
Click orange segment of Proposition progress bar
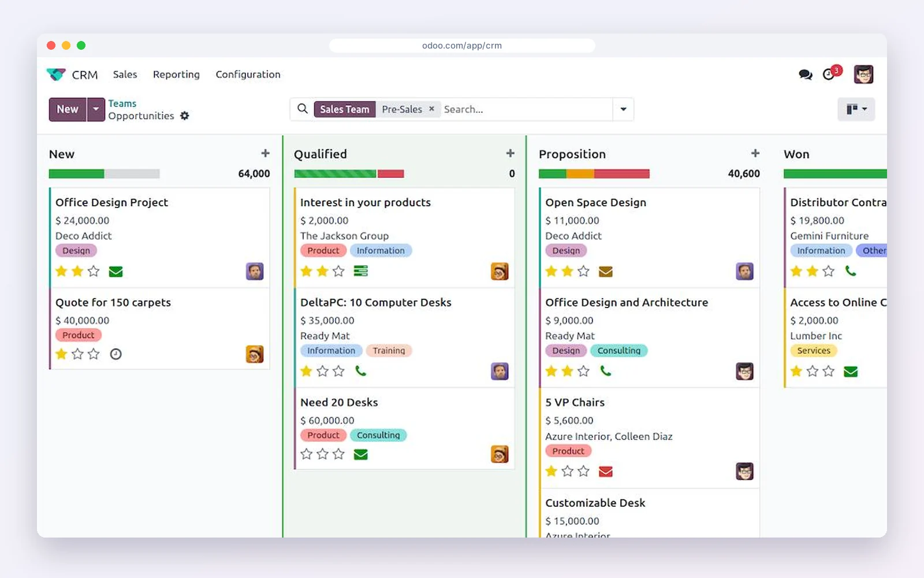[580, 173]
